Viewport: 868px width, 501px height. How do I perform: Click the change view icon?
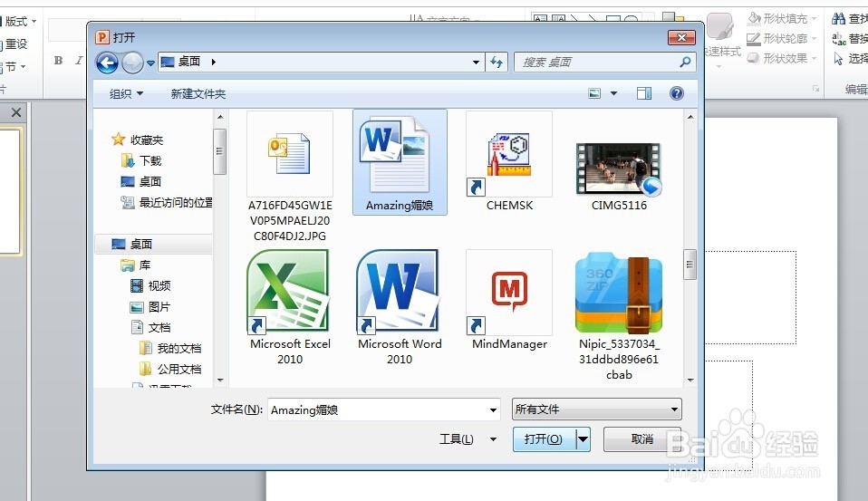click(x=594, y=93)
